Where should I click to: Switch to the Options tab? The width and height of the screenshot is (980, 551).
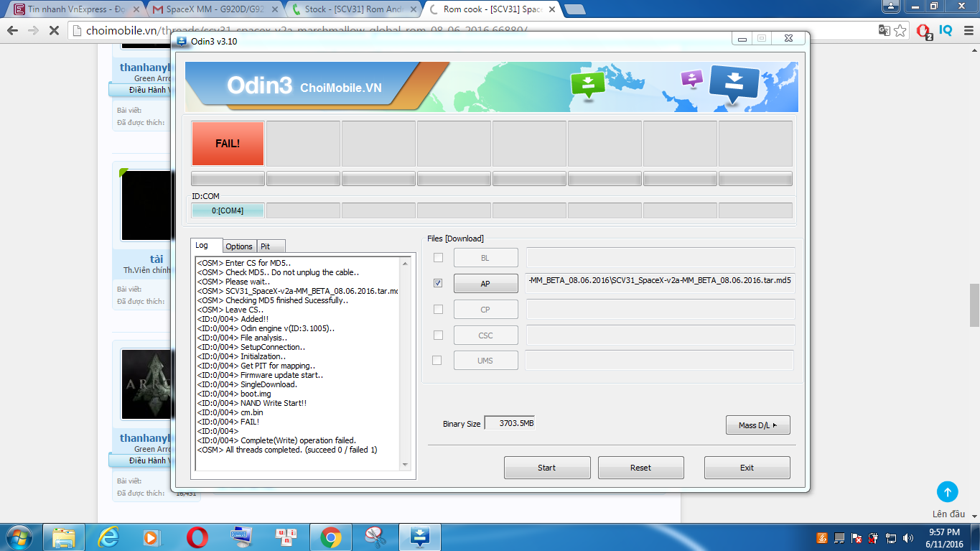point(239,246)
